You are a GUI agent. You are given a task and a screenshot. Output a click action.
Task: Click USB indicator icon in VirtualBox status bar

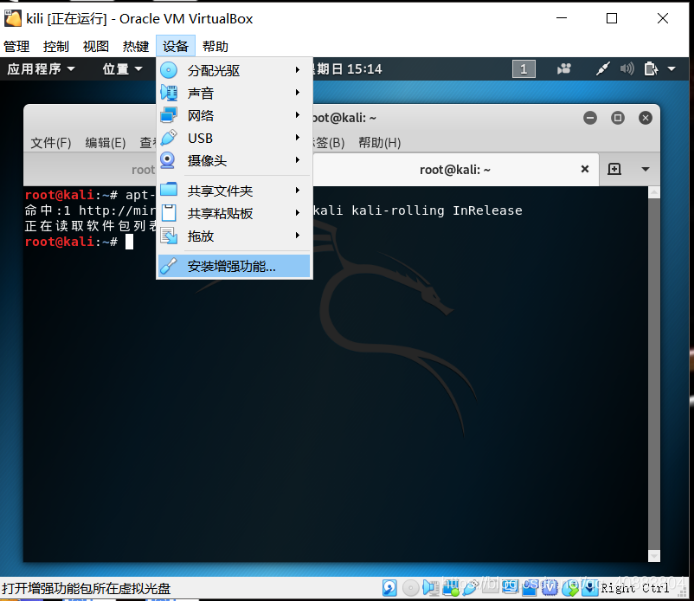pos(470,588)
